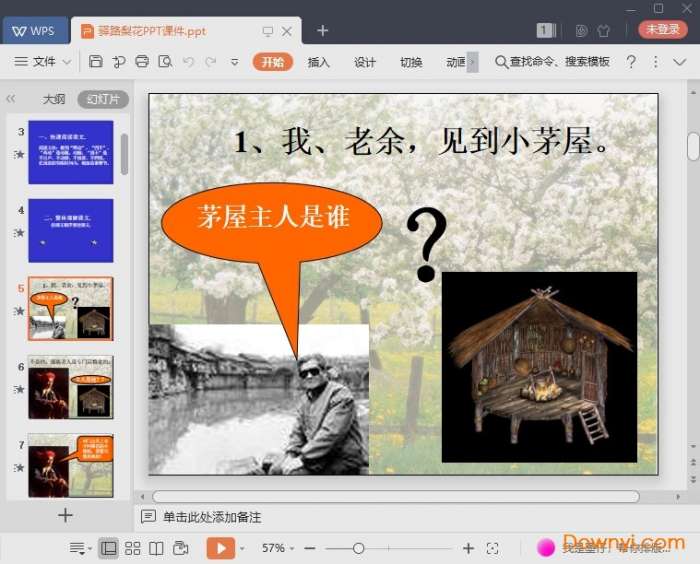Click 单击此处添加备注 notes area
Image resolution: width=700 pixels, height=564 pixels.
[x=212, y=517]
